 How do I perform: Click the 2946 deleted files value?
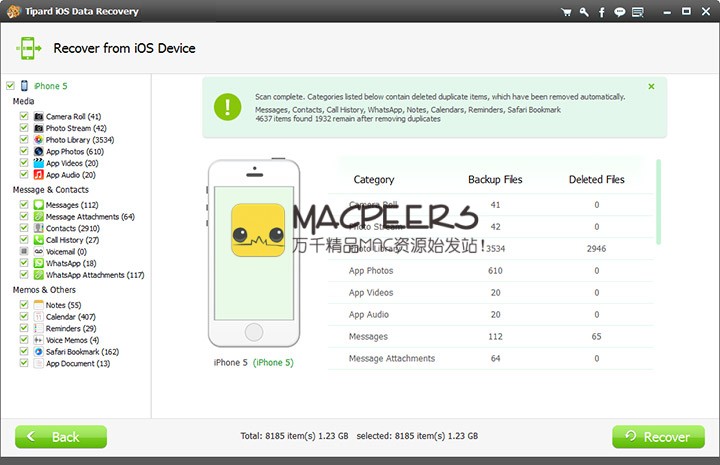click(x=596, y=249)
